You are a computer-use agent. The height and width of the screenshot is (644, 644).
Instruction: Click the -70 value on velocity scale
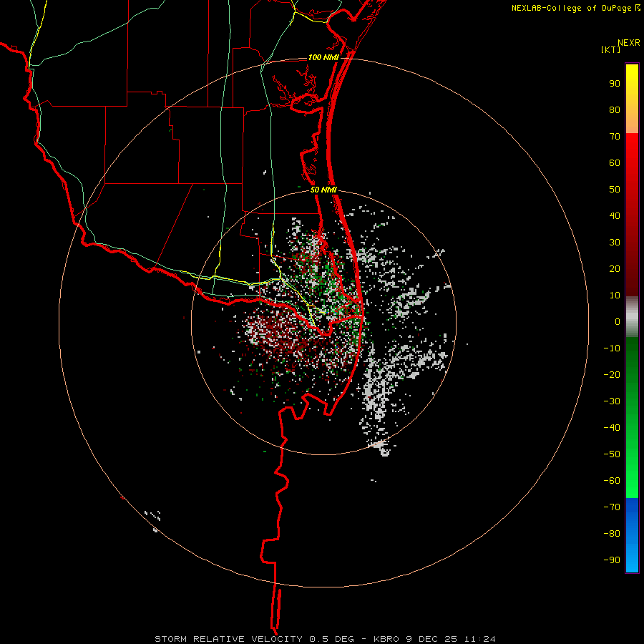point(612,507)
